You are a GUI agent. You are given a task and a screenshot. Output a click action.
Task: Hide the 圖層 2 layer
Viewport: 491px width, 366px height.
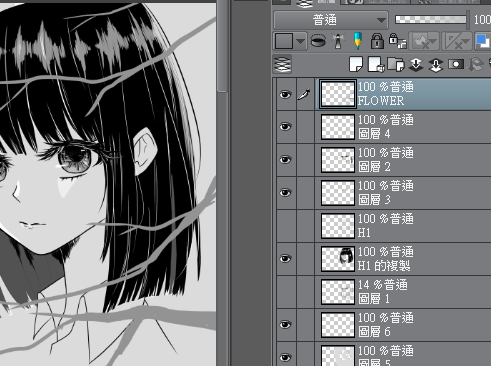pos(286,160)
